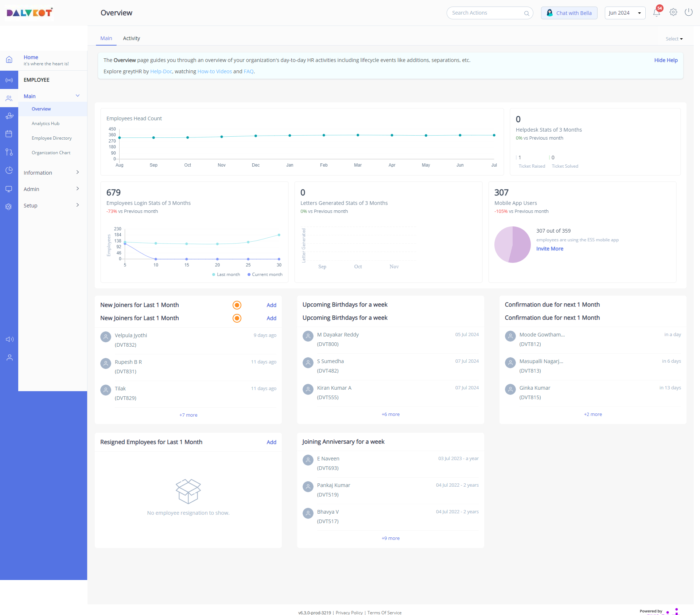Click the Chat with Bella button
Image resolution: width=700 pixels, height=615 pixels.
tap(569, 13)
